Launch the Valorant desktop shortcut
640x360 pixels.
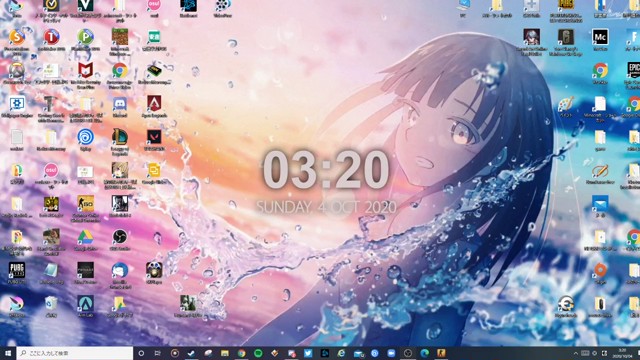154,137
